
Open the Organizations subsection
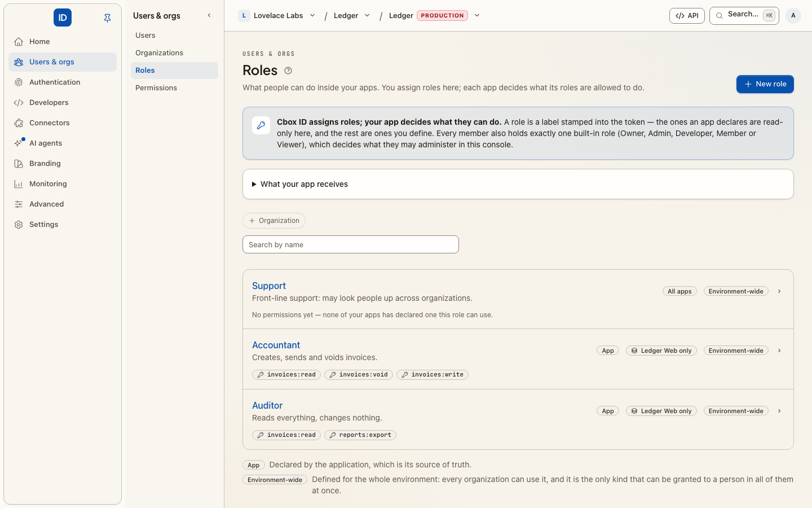point(174,53)
